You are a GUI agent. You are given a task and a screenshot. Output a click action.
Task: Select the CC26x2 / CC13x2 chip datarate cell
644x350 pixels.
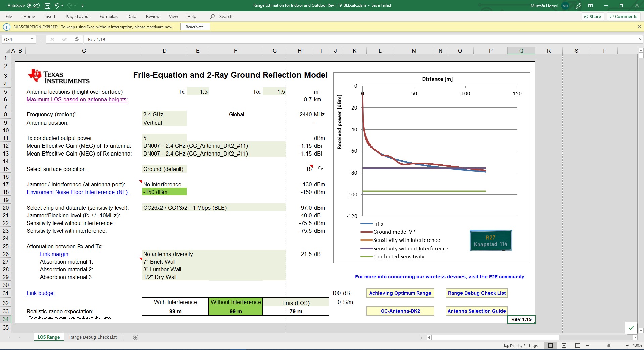[x=214, y=208]
